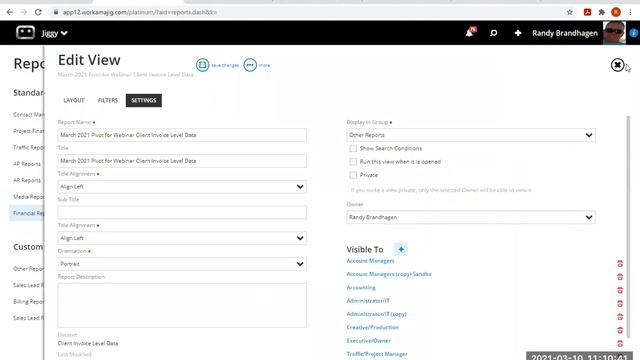Viewport: 640px width, 360px height.
Task: Open the Orientation dropdown
Action: [182, 264]
